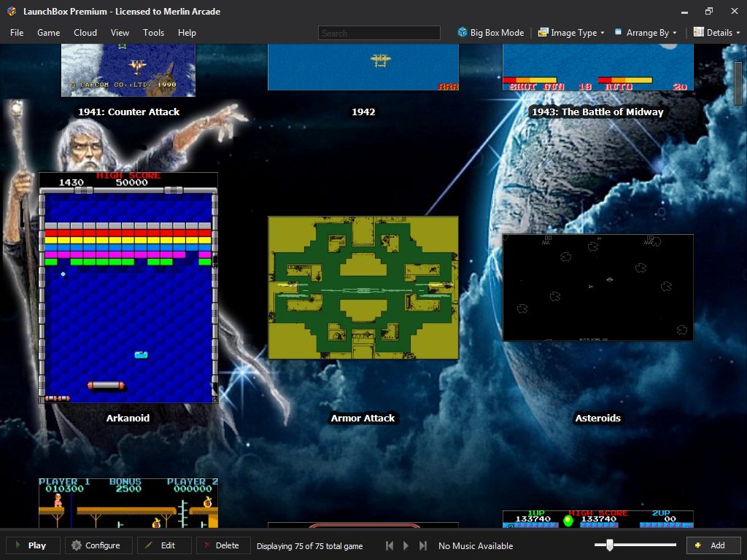Click the "Armor Attack" title text
The width and height of the screenshot is (747, 560).
click(x=363, y=418)
